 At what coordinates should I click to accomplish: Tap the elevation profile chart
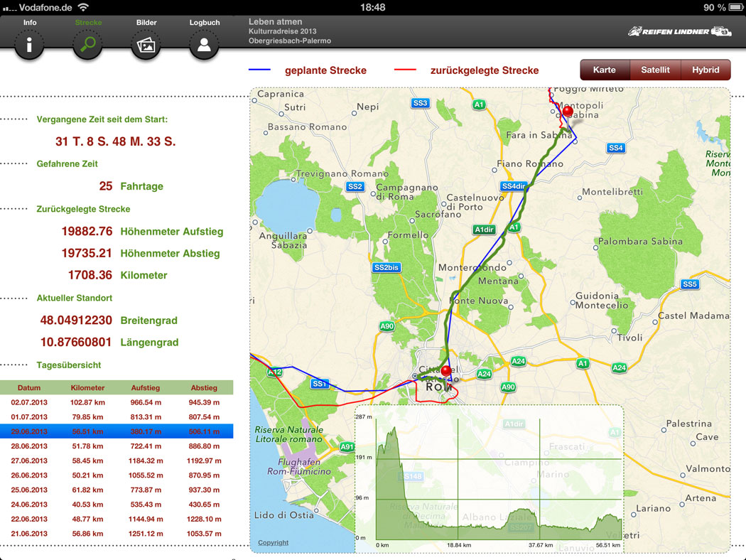pos(489,478)
